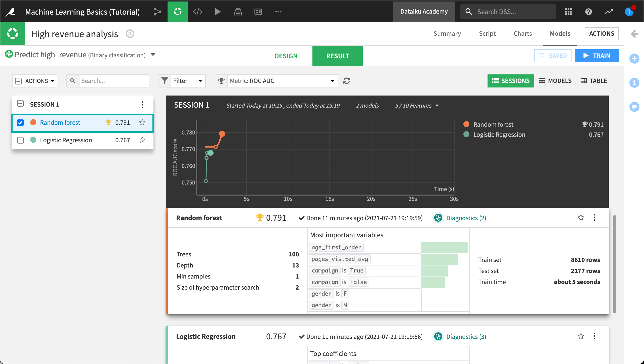
Task: Open the Flow icon in top bar
Action: click(157, 12)
